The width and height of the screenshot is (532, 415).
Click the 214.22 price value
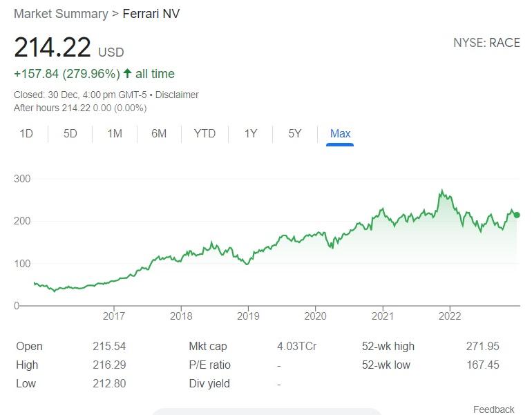pyautogui.click(x=53, y=47)
